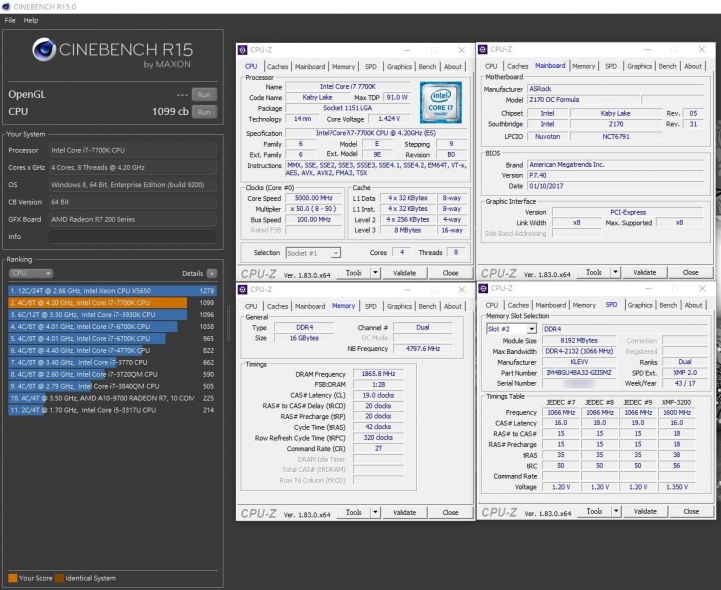Click the Identical System legend swatch

(x=59, y=578)
